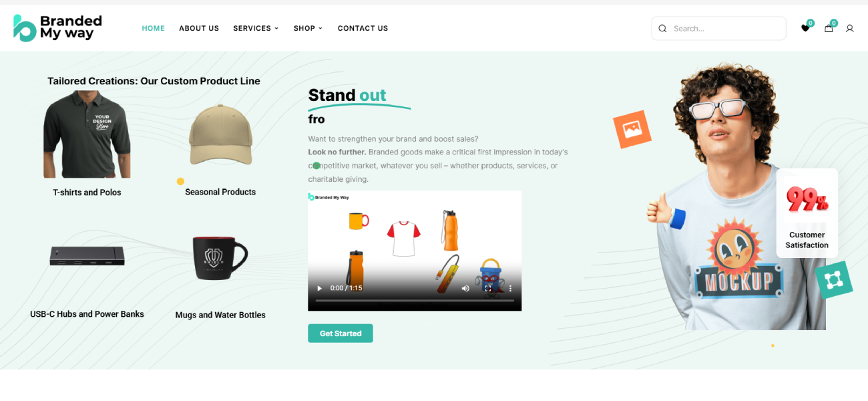Open fullscreen for the video

click(488, 288)
